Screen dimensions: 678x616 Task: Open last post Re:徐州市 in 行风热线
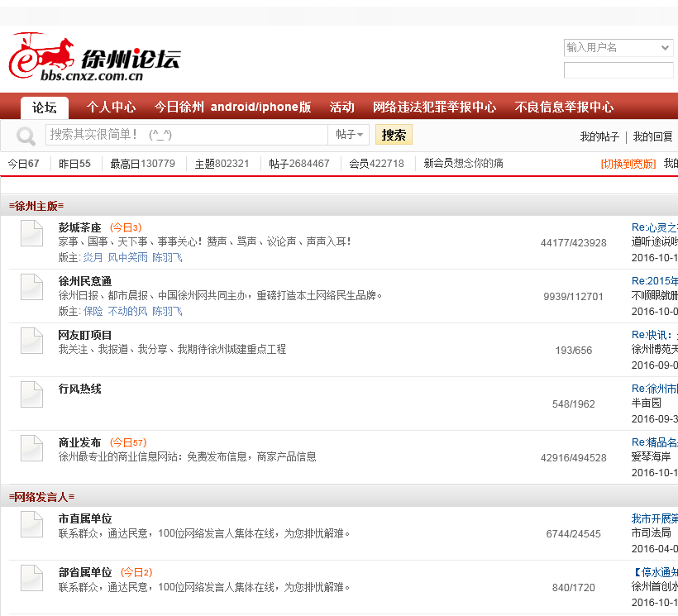[654, 389]
